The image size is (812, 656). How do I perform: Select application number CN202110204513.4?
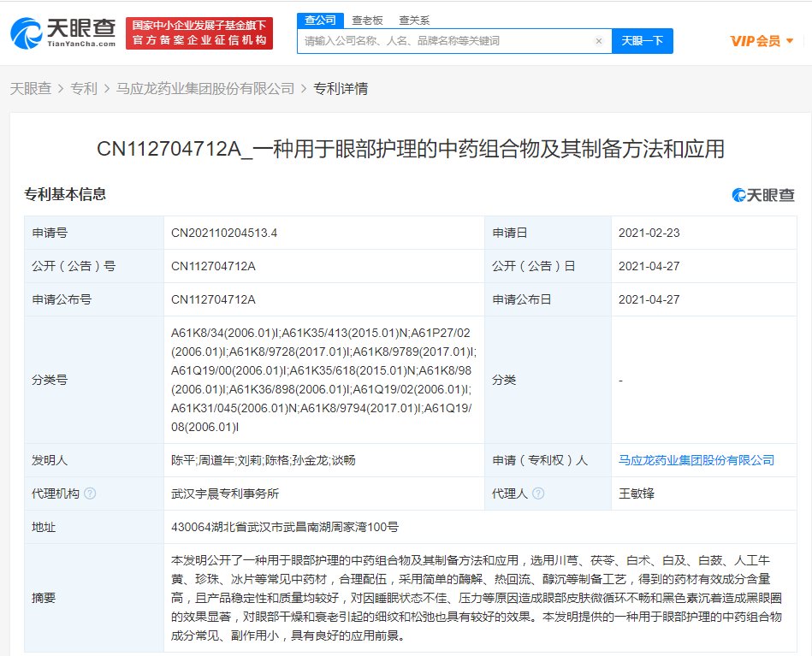pyautogui.click(x=224, y=233)
